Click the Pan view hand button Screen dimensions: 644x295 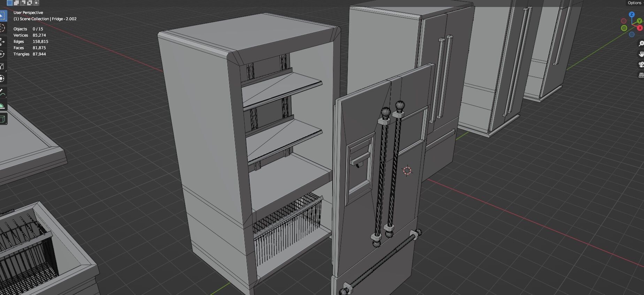coord(641,54)
